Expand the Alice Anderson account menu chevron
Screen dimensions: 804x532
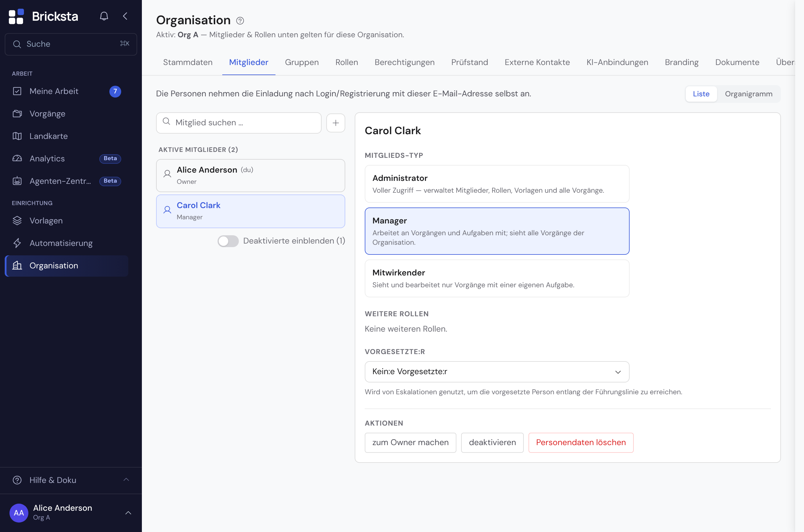tap(128, 513)
